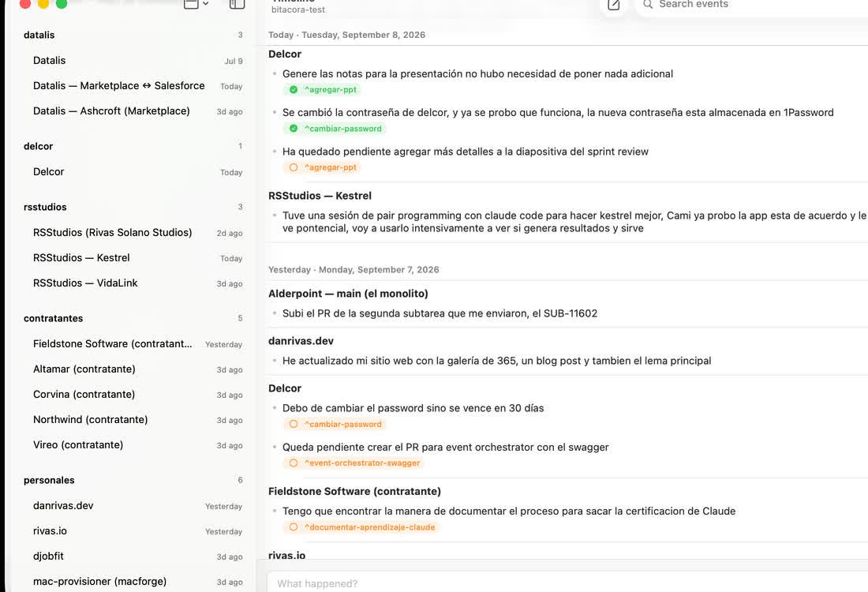This screenshot has width=868, height=592.
Task: Open the calendar view dropdown icon
Action: tap(196, 5)
